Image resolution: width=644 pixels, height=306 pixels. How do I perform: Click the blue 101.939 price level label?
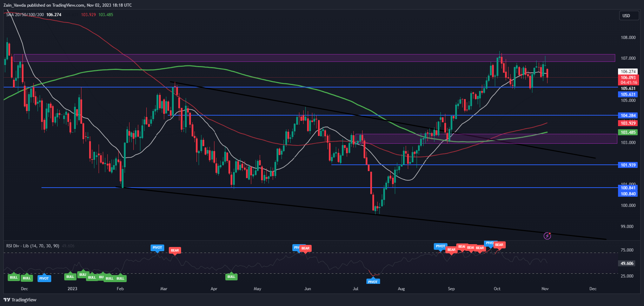(x=628, y=165)
